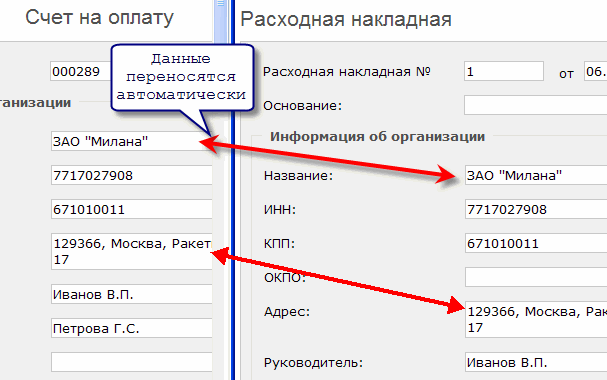Click address field in Счет на оплату

pyautogui.click(x=132, y=251)
